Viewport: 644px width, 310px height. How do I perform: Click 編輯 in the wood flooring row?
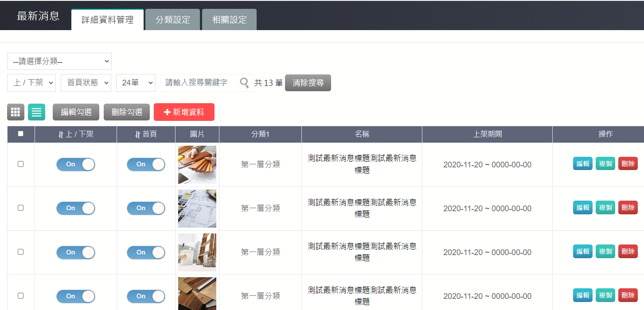[583, 295]
